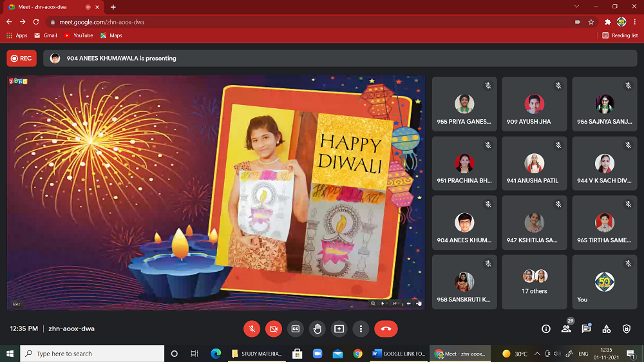The height and width of the screenshot is (362, 644).
Task: Open the three-dot More options menu
Action: [361, 329]
